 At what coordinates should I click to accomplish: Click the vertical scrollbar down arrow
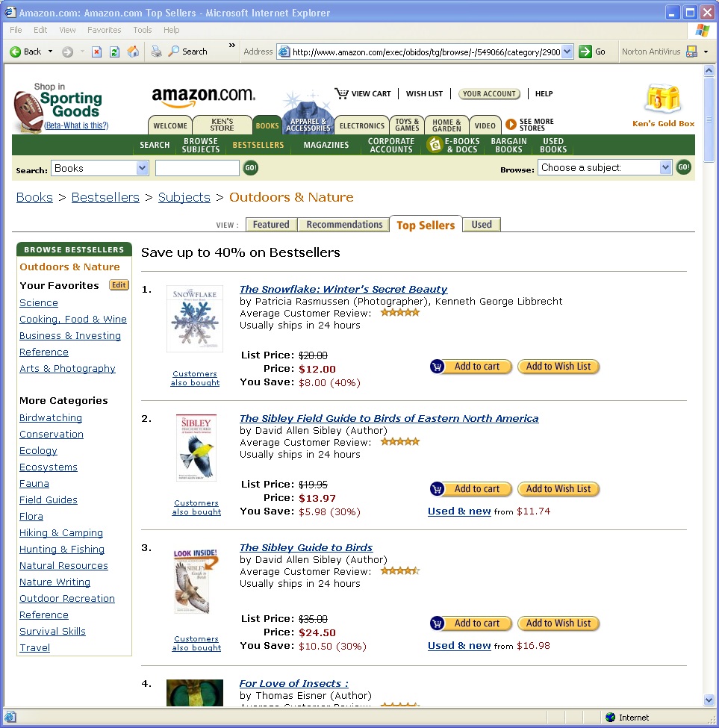(709, 700)
